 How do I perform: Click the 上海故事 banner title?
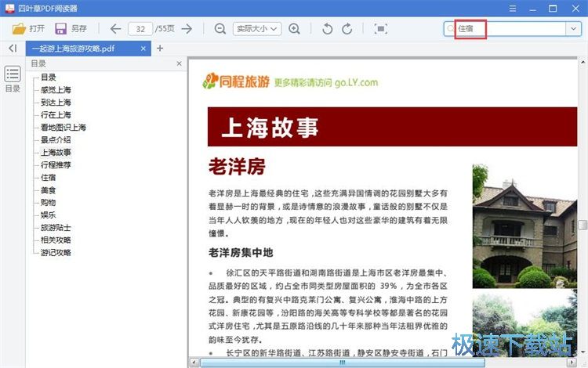[x=270, y=128]
